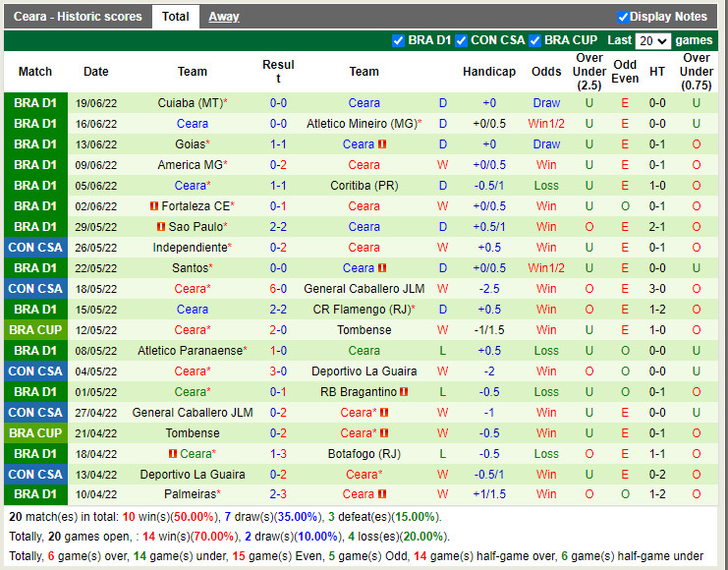
Task: Click the date 26/05/22
Action: (95, 248)
